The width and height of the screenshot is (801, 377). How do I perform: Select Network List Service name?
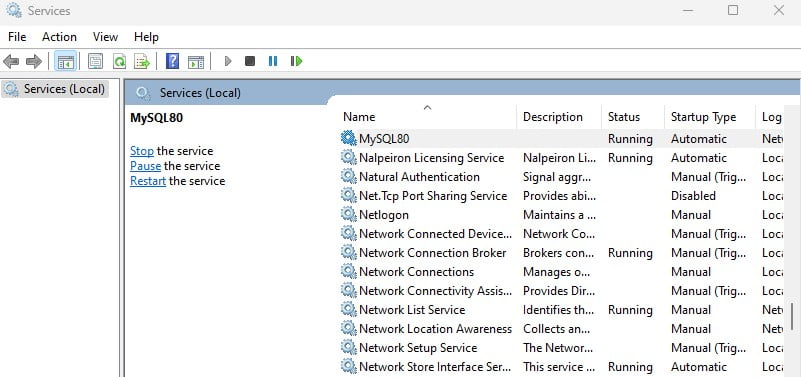(412, 309)
